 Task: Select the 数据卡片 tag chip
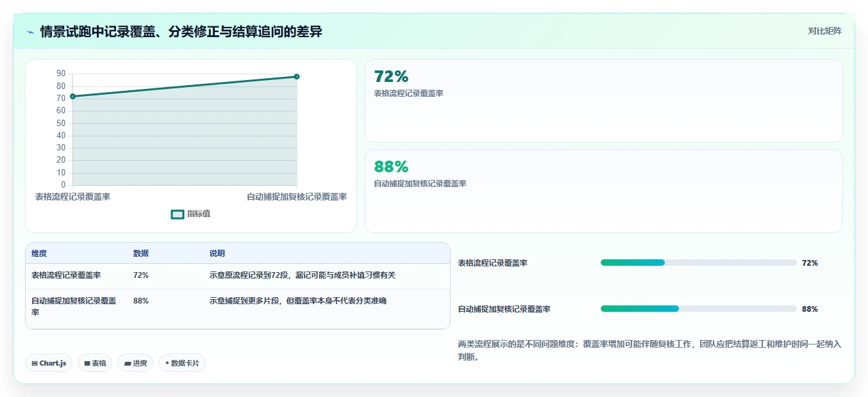click(x=182, y=363)
